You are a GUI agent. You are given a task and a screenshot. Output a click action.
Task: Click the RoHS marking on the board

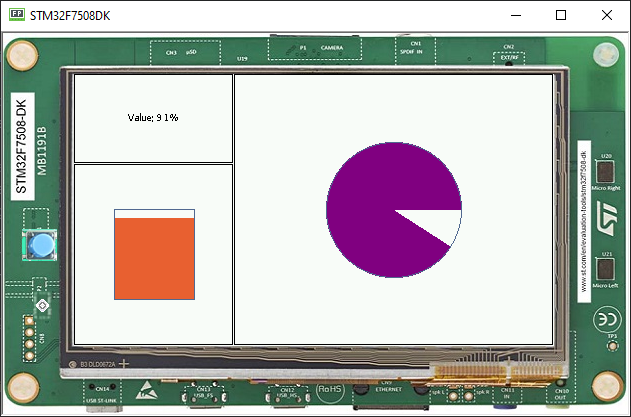click(331, 388)
